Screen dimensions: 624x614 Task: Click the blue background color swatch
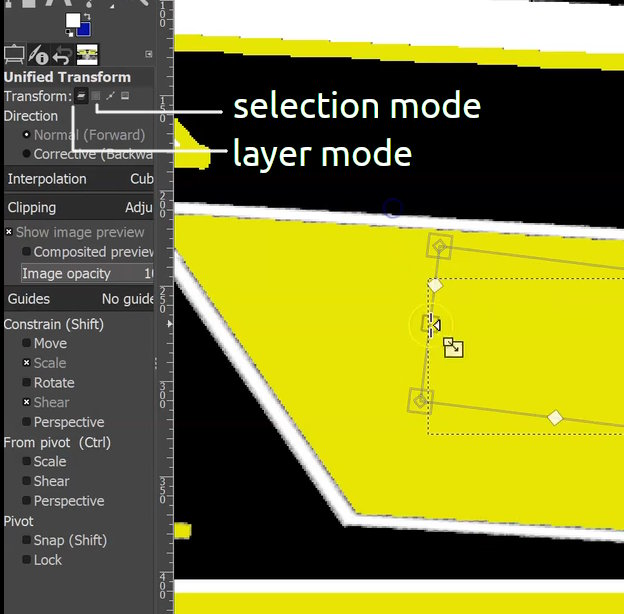[85, 30]
